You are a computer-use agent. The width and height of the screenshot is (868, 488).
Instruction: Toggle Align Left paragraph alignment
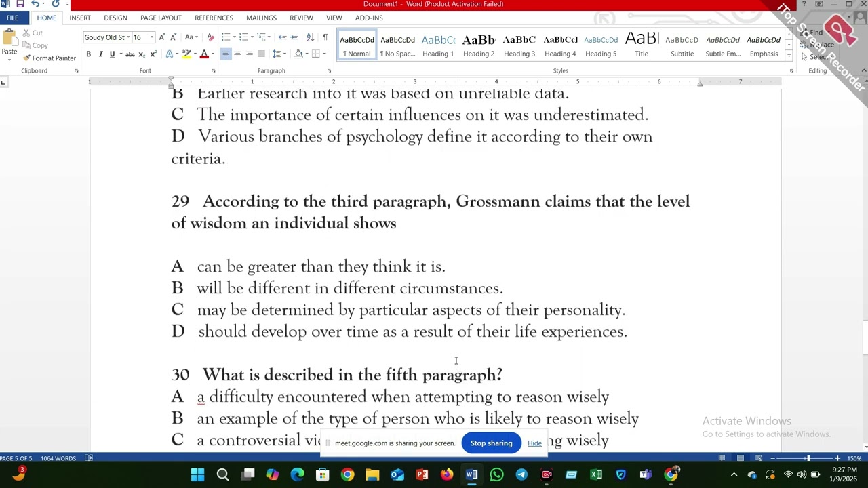point(226,54)
